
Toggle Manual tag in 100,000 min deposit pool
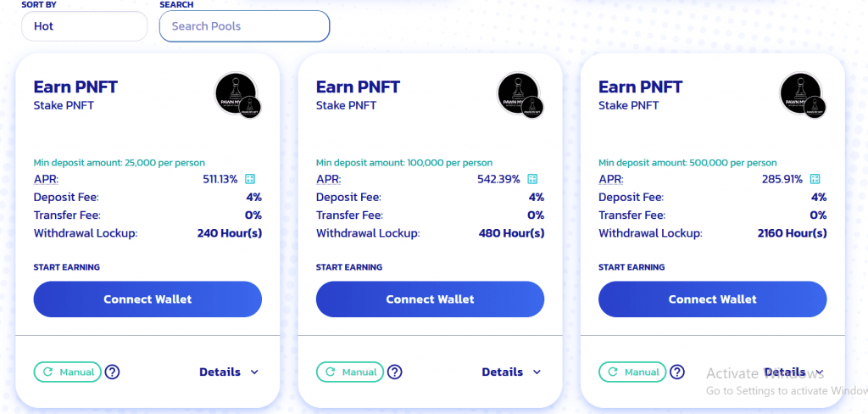(x=350, y=372)
